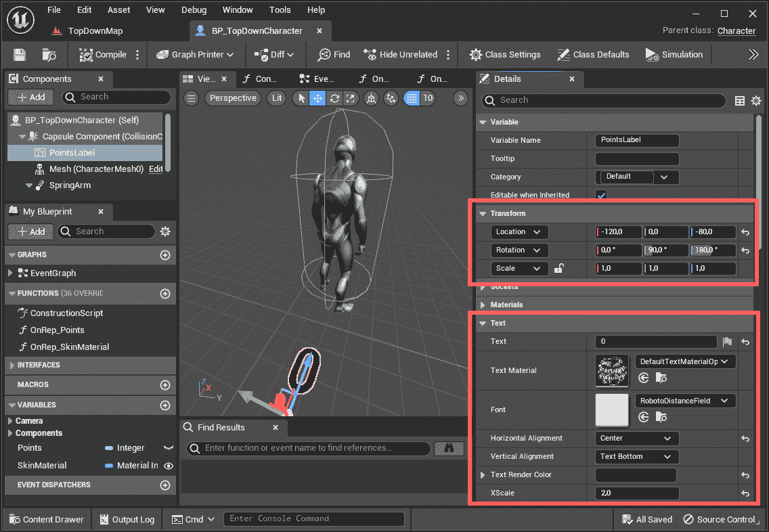Open the Details property matrix table icon
Image resolution: width=769 pixels, height=532 pixels.
click(x=740, y=101)
